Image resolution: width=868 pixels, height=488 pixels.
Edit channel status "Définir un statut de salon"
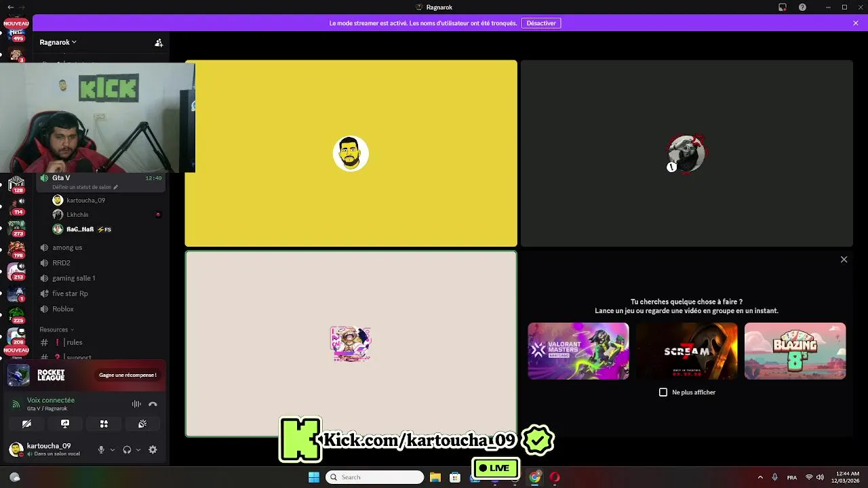[x=85, y=187]
